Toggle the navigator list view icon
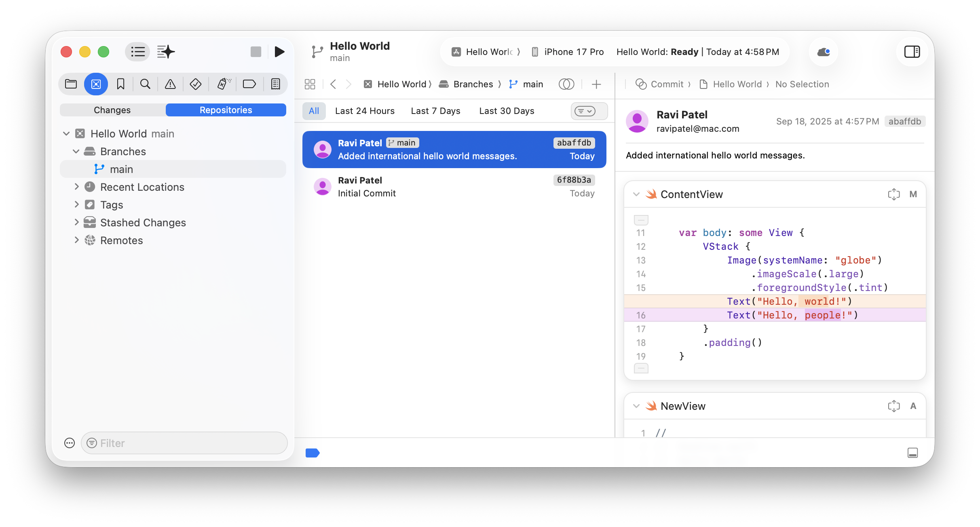The width and height of the screenshot is (980, 527). (x=137, y=52)
